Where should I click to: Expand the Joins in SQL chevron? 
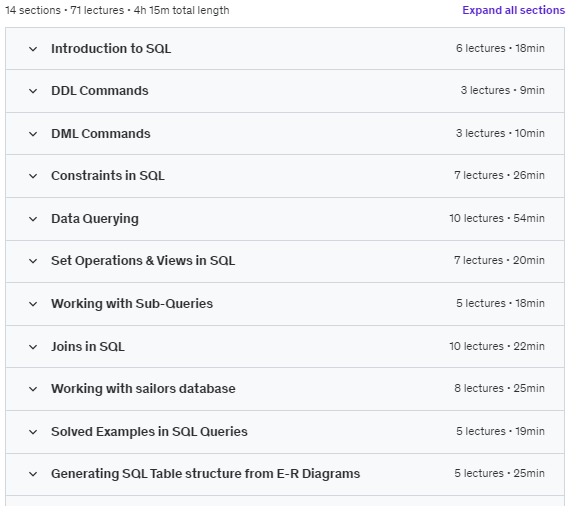pos(33,346)
